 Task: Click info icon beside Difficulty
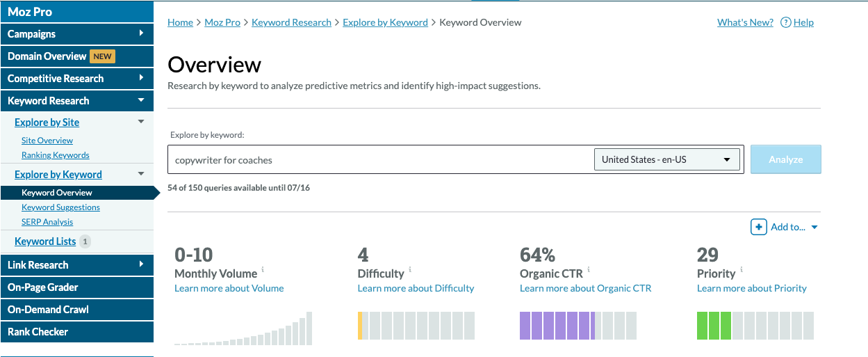[410, 270]
